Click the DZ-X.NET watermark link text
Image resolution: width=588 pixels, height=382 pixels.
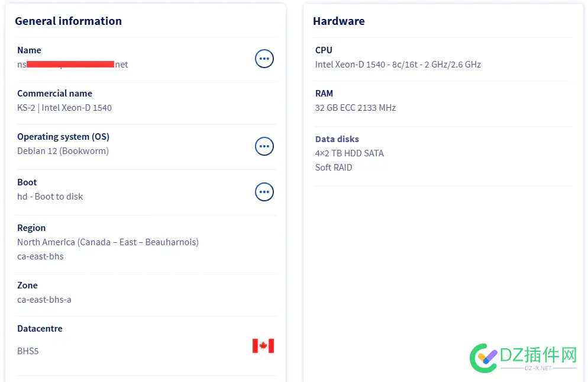(x=538, y=368)
